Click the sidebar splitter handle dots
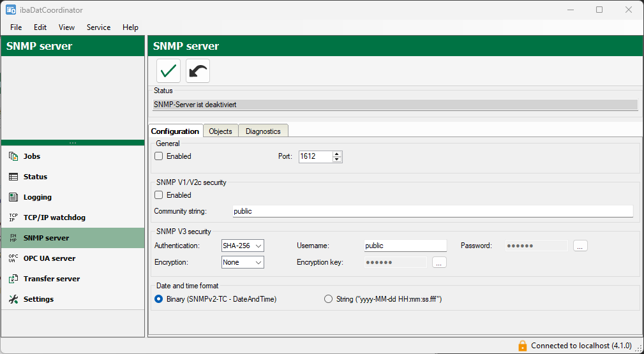 point(73,142)
